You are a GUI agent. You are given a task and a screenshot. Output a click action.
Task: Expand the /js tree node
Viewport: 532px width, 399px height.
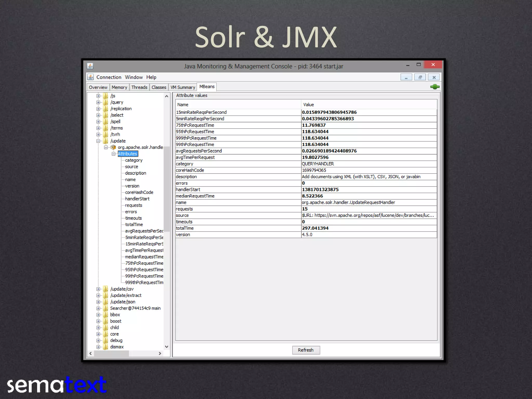(98, 96)
